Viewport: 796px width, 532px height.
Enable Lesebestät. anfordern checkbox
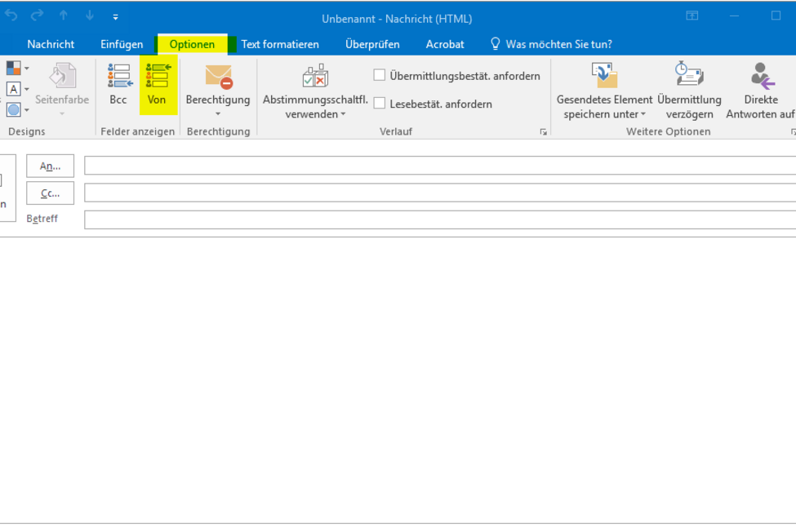click(x=380, y=104)
